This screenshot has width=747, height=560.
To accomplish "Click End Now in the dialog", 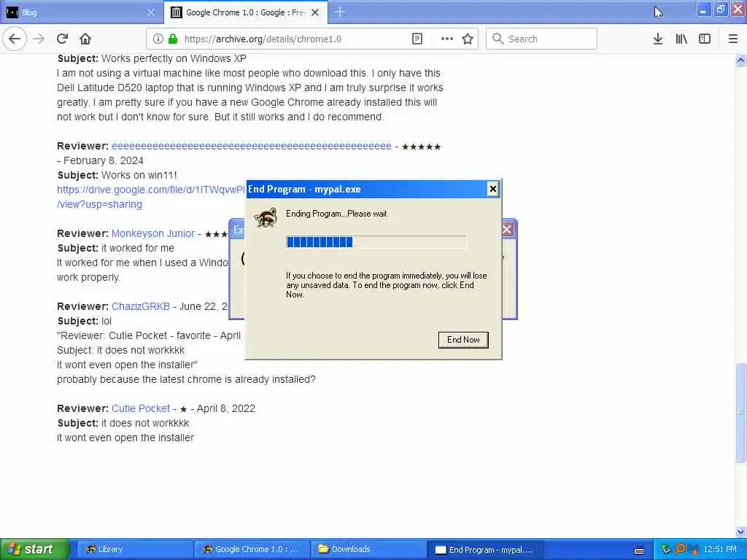I will [463, 340].
